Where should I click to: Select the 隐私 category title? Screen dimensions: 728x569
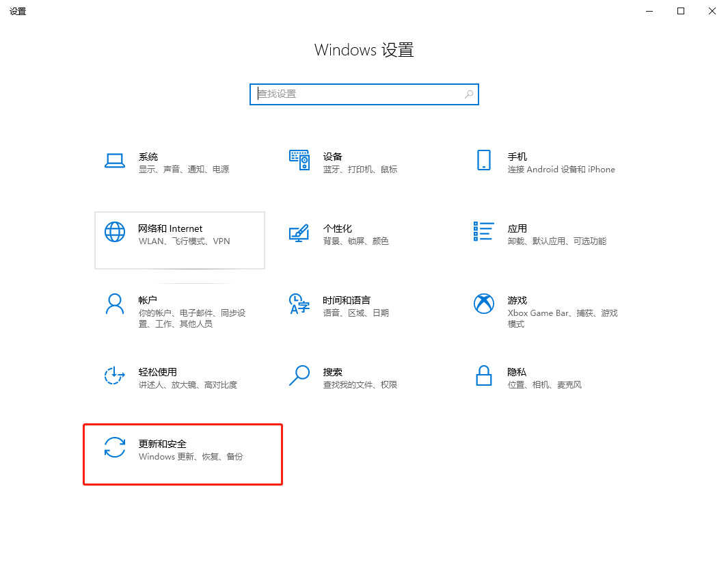(517, 372)
